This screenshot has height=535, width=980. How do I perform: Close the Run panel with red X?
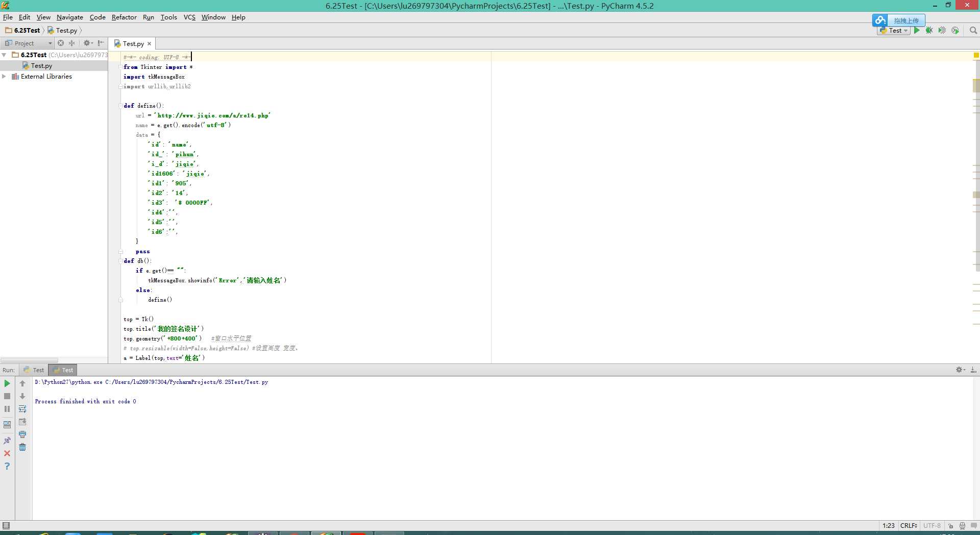tap(7, 453)
